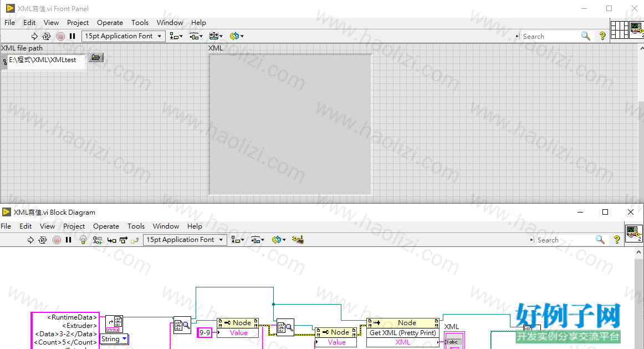The image size is (644, 349).
Task: Click XML string indicator box
Action: (x=290, y=124)
